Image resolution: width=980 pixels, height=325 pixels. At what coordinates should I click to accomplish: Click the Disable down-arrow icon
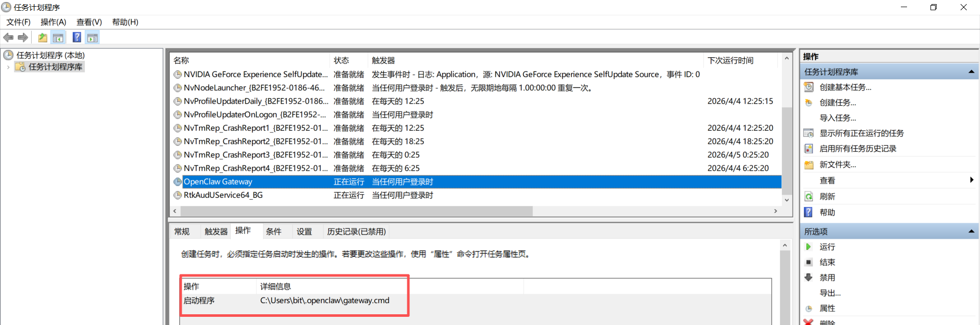[808, 277]
